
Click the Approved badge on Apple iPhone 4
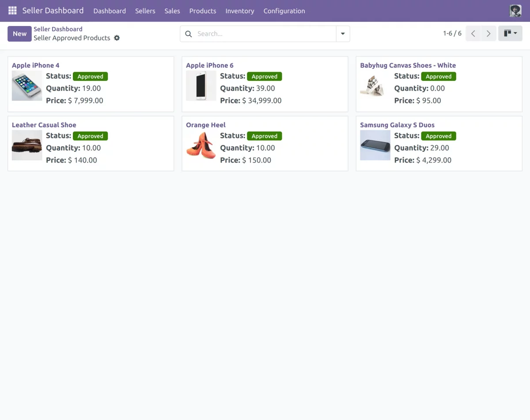click(x=90, y=76)
